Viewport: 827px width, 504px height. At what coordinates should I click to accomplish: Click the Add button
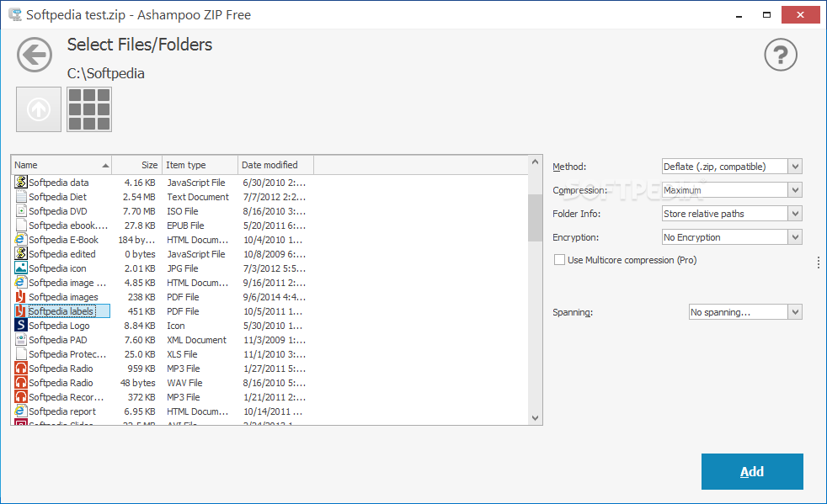pyautogui.click(x=752, y=471)
